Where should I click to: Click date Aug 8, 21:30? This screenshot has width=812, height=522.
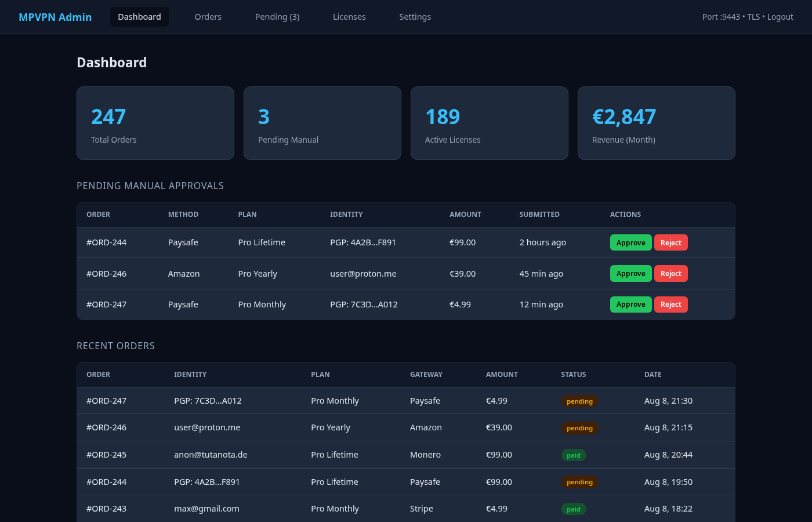tap(668, 401)
